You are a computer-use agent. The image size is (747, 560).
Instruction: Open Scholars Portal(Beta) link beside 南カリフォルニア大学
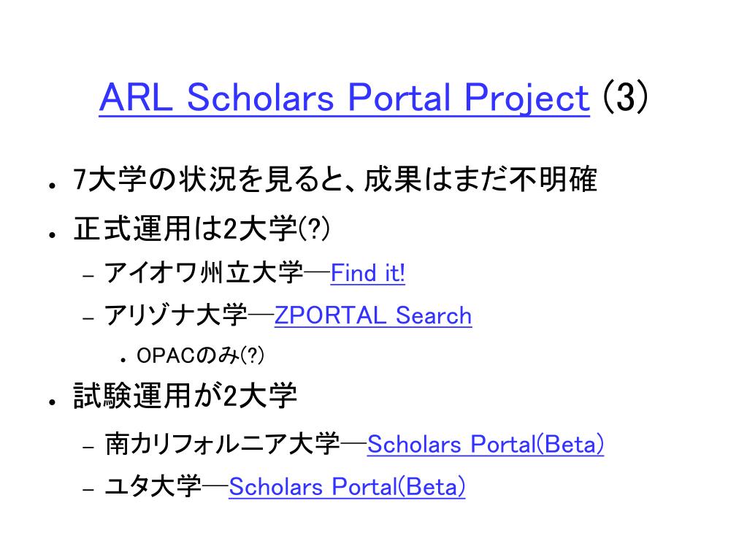(486, 445)
